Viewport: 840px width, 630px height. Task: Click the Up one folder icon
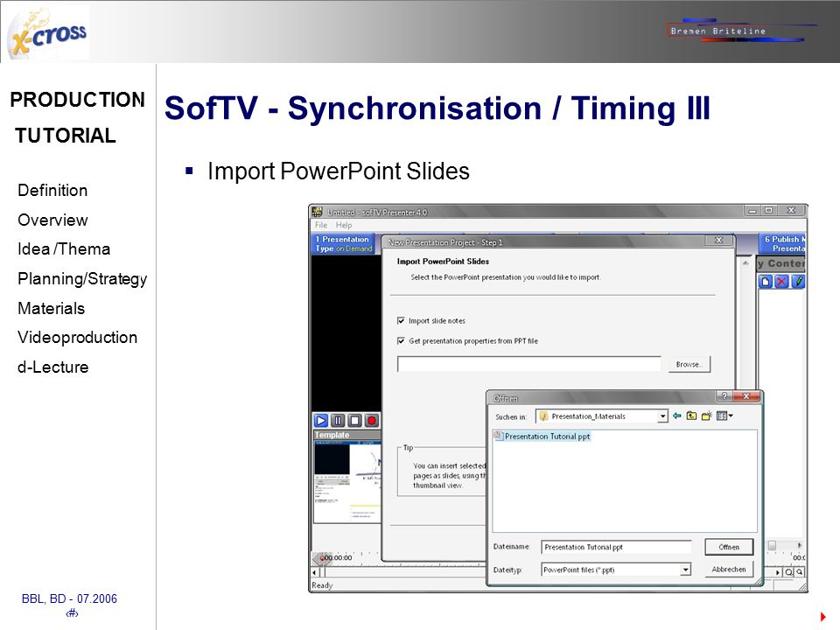(691, 416)
